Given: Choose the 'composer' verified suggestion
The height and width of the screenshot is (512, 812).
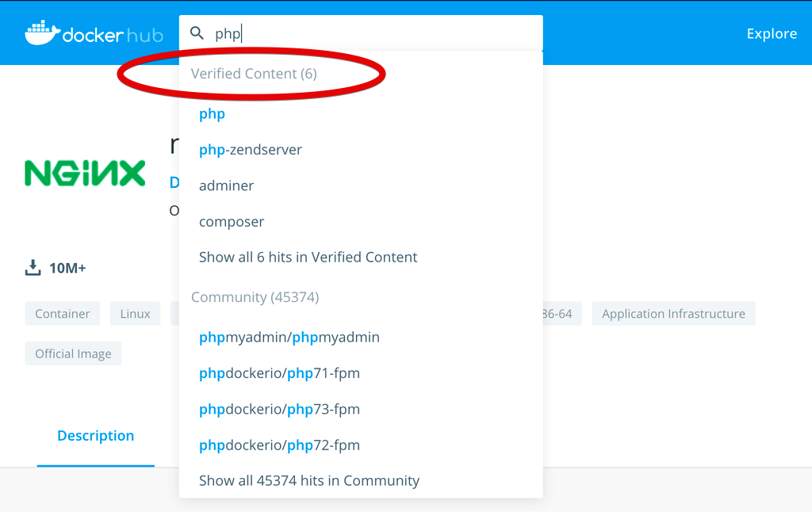Looking at the screenshot, I should pyautogui.click(x=232, y=221).
